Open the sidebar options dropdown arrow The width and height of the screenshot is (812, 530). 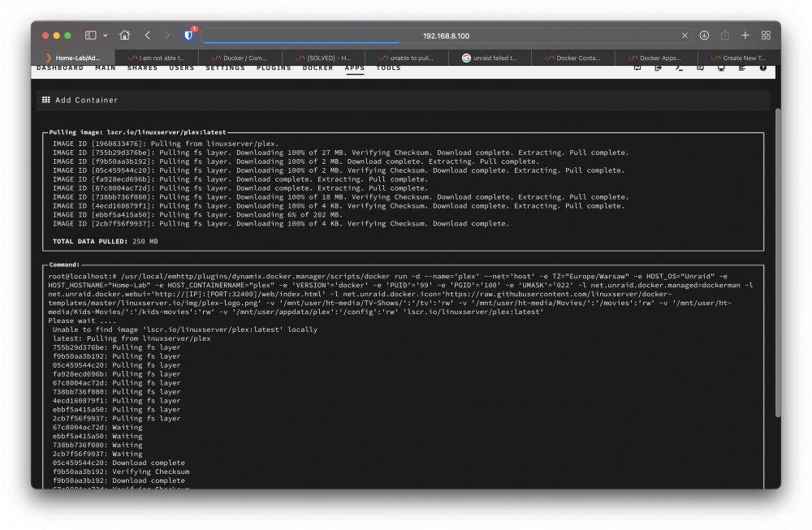coord(105,35)
